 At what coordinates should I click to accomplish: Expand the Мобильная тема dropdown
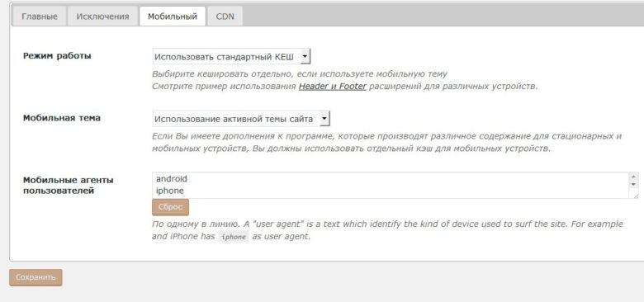click(241, 119)
